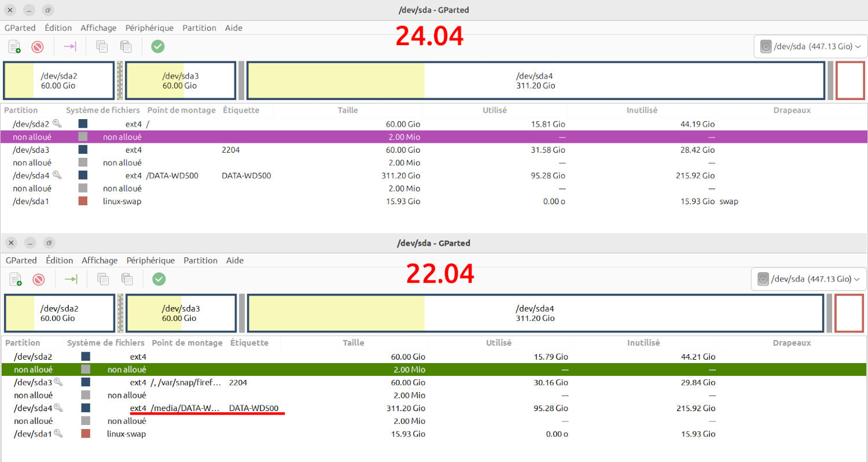Click key icon beside /dev/sda3 in bottom window
The width and height of the screenshot is (868, 462).
[58, 382]
